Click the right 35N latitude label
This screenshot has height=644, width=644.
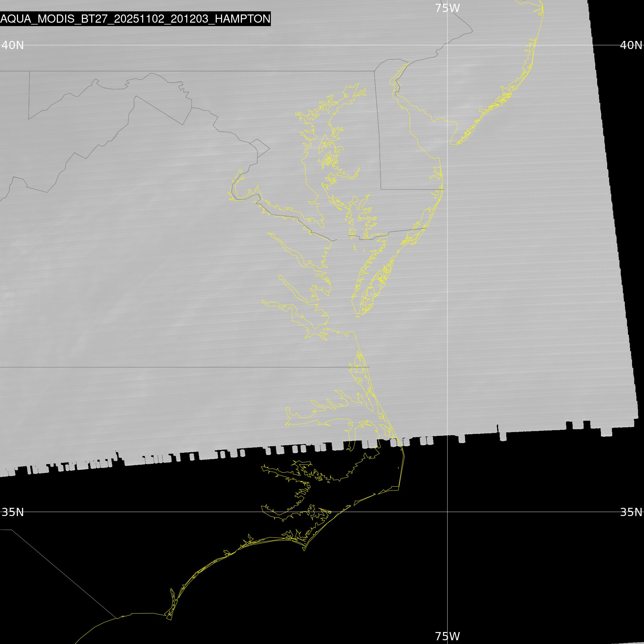point(631,512)
